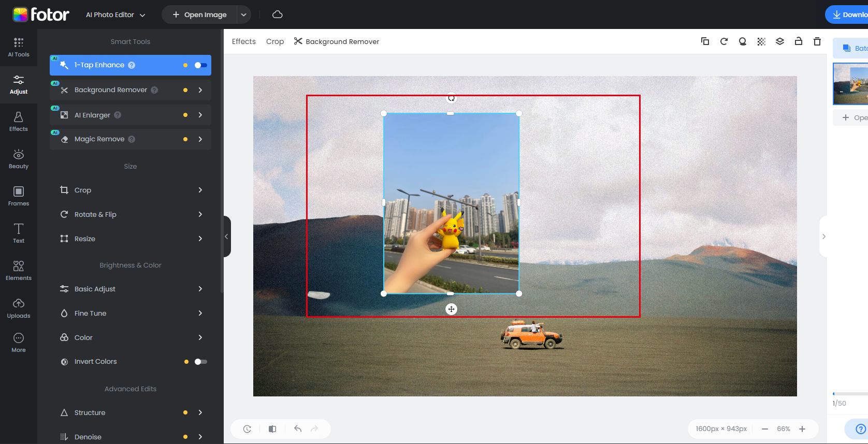
Task: Open the Text sidebar tab
Action: pos(19,233)
